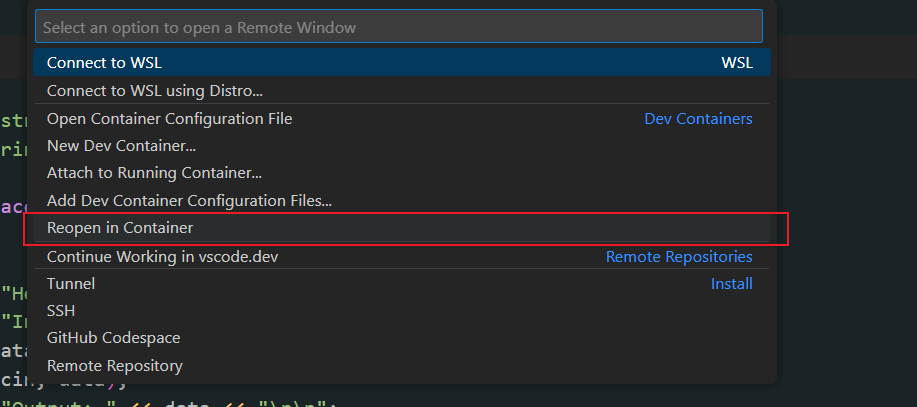917x407 pixels.
Task: Click the WSL label on the right
Action: [737, 63]
